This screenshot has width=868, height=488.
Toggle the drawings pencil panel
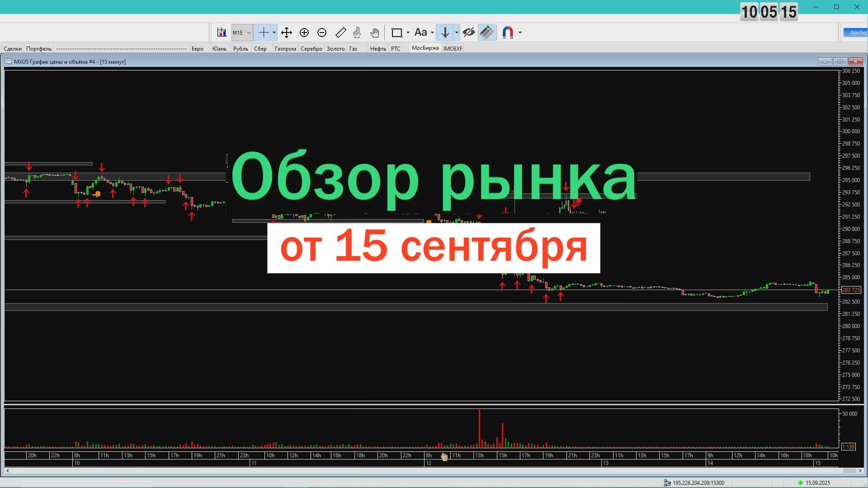pyautogui.click(x=486, y=32)
